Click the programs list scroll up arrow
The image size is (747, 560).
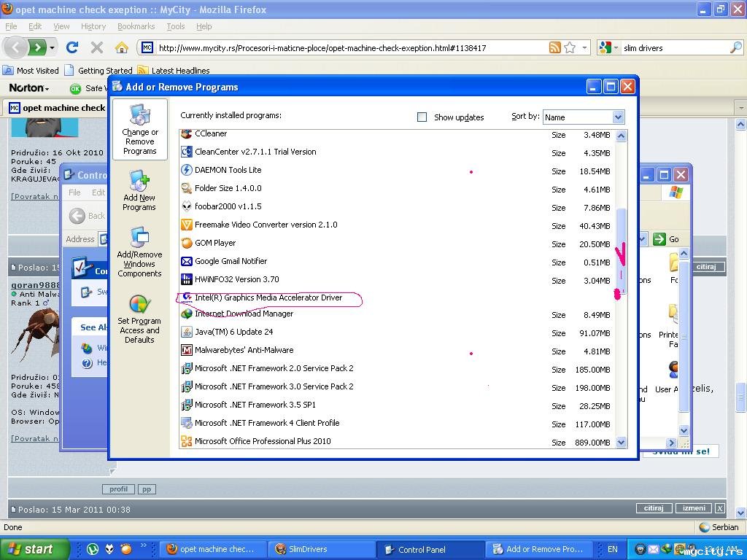621,136
